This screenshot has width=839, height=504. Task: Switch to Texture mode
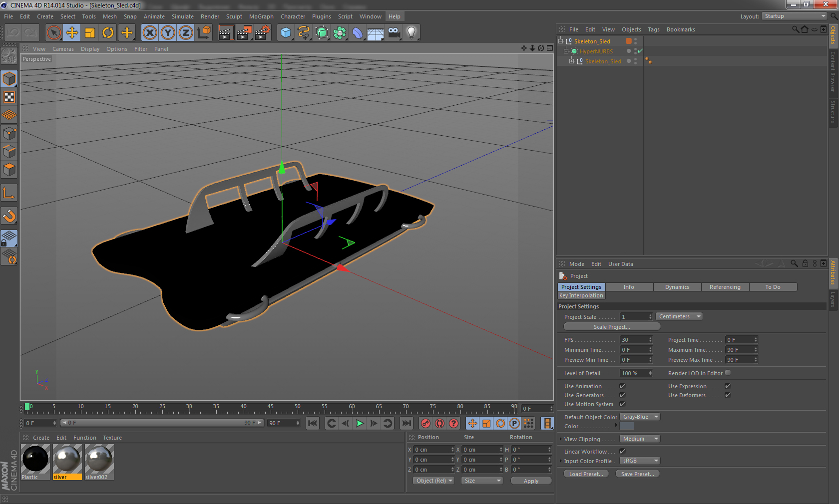[9, 97]
